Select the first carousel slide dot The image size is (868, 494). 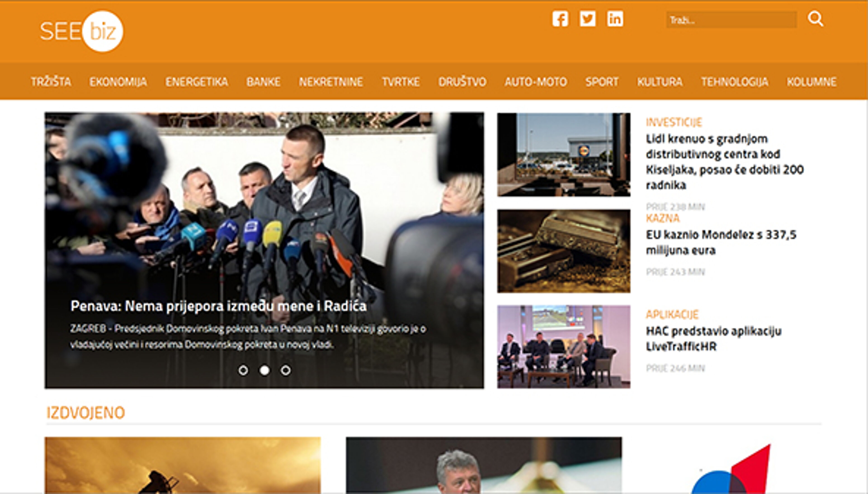[x=243, y=370]
